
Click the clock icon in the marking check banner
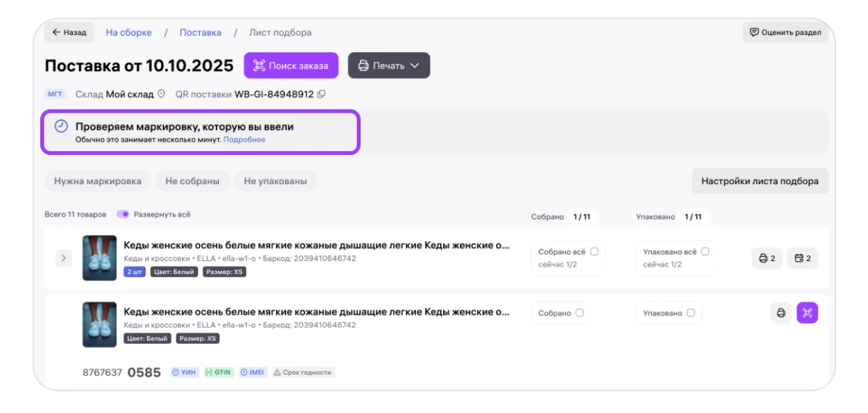coord(61,126)
